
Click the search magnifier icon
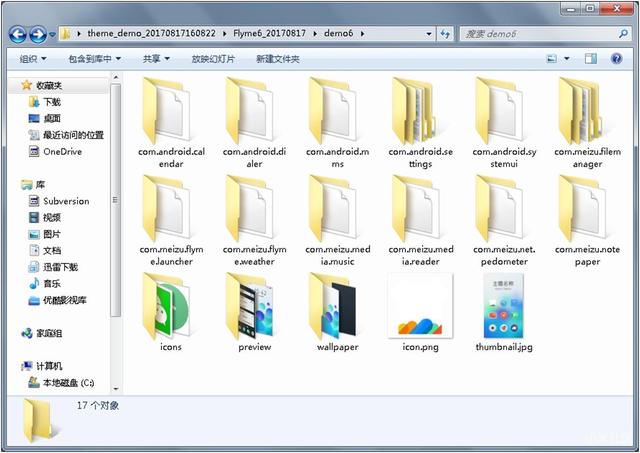(623, 33)
